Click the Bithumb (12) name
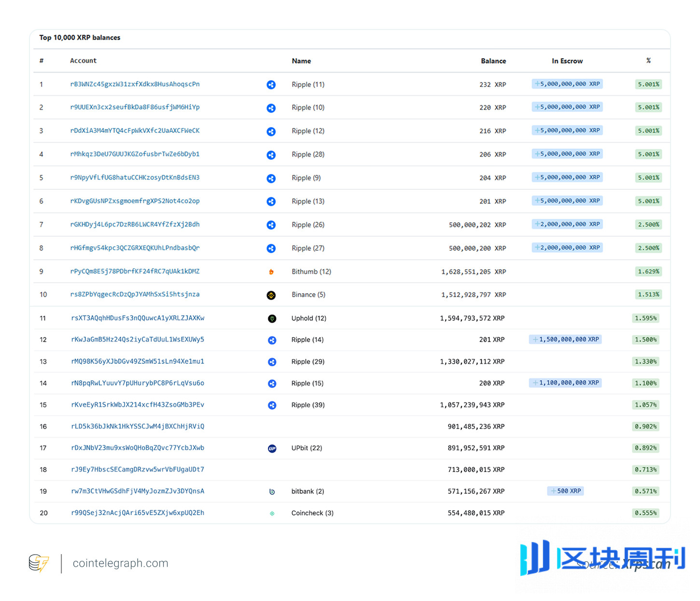The height and width of the screenshot is (601, 700). (x=311, y=272)
